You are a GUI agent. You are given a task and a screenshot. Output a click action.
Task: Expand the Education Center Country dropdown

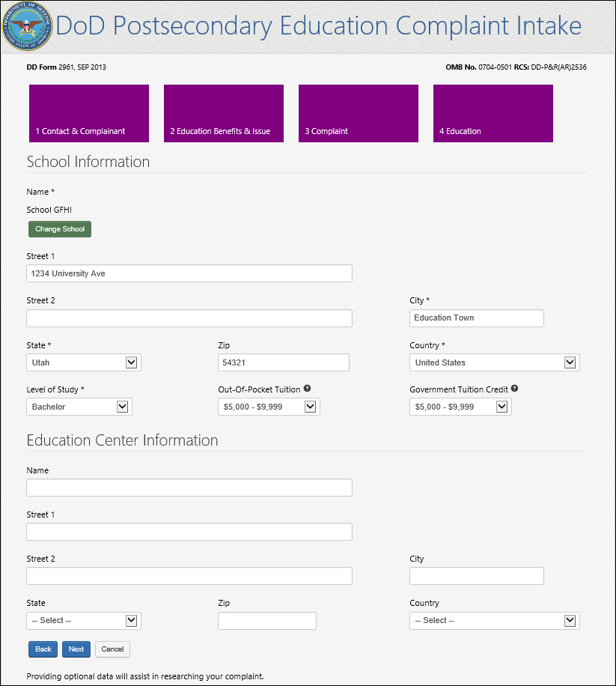point(494,621)
